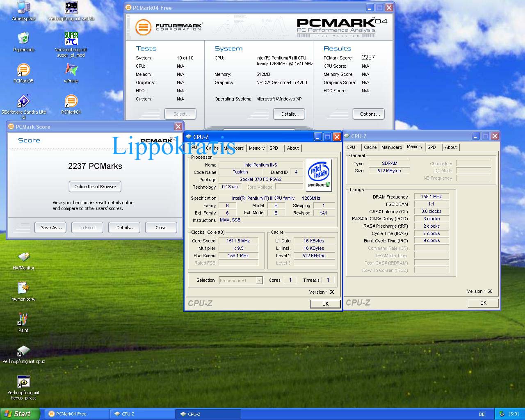
Task: Click the CPU-Z Memory window title icon
Action: coord(347,136)
